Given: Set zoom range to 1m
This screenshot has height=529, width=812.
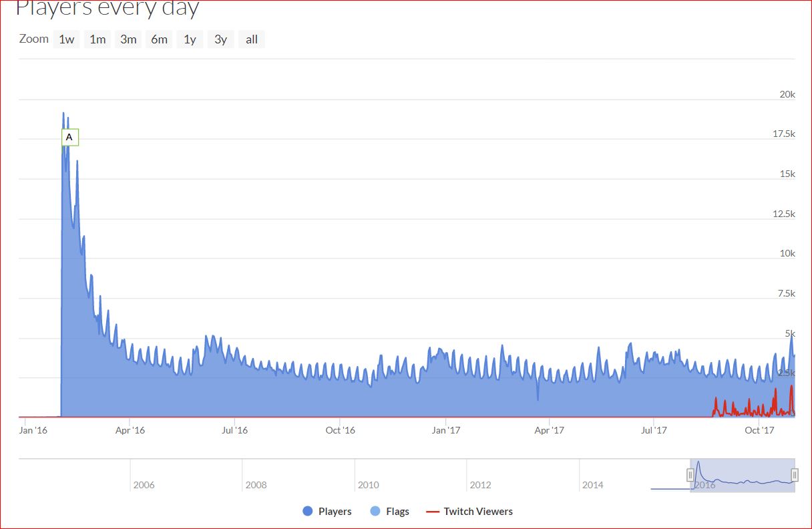Looking at the screenshot, I should pos(97,39).
